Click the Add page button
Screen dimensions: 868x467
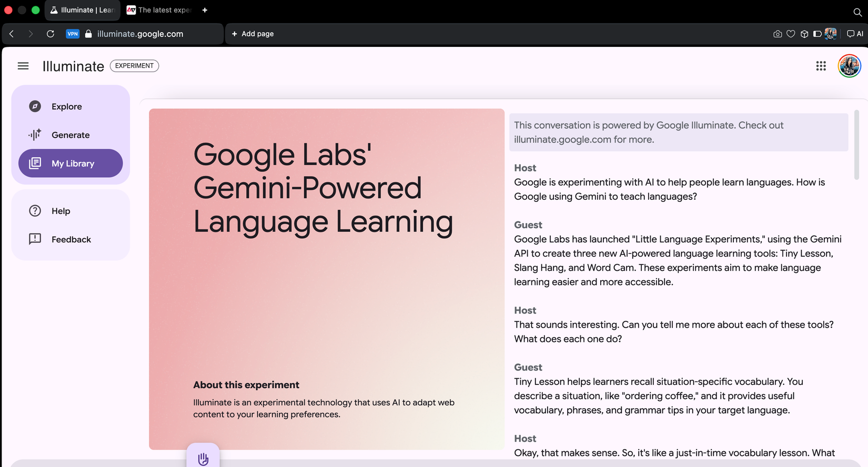(253, 34)
